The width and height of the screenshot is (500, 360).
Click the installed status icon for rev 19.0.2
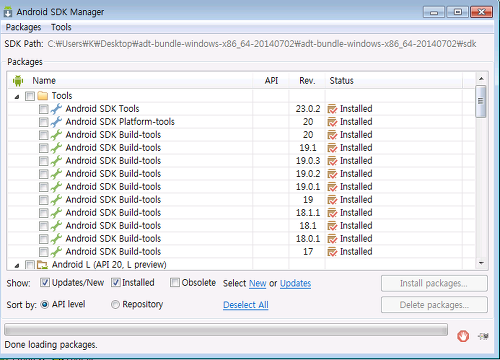click(x=332, y=174)
